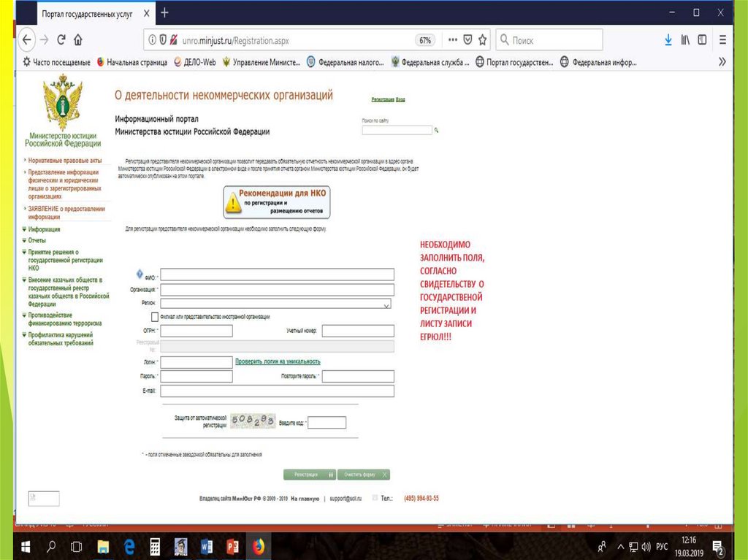Click the E-mail input field
Image resolution: width=748 pixels, height=560 pixels.
coord(277,391)
